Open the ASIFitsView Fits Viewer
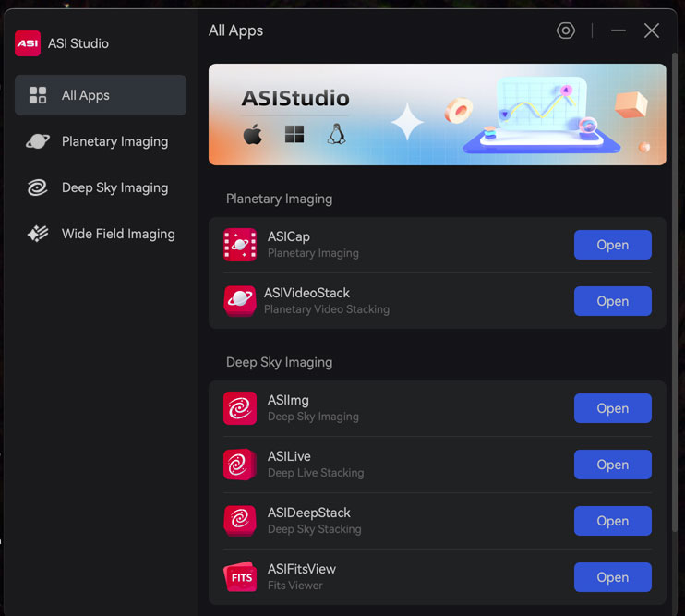 [612, 577]
